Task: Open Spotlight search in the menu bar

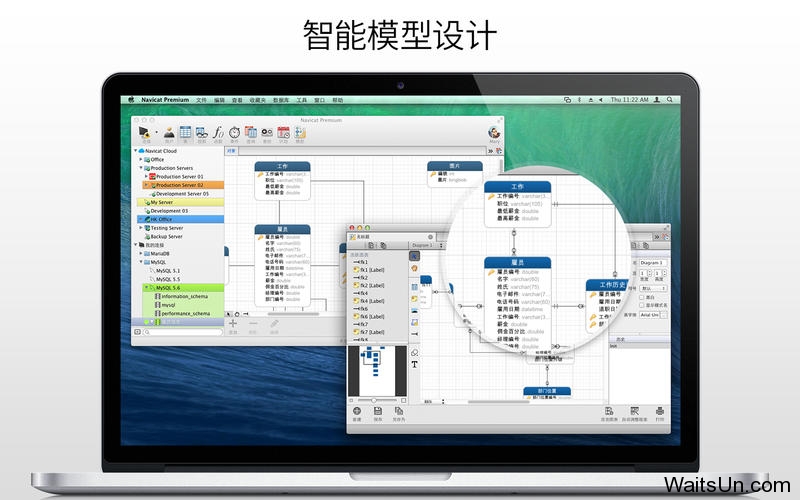Action: (x=669, y=100)
